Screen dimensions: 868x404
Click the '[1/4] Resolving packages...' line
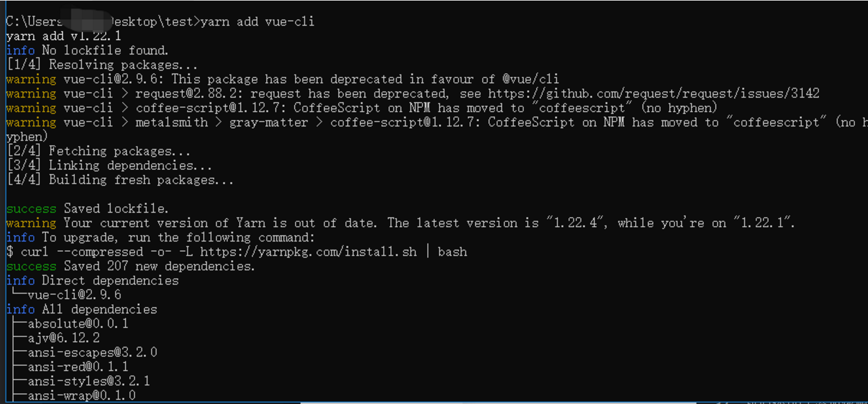102,65
